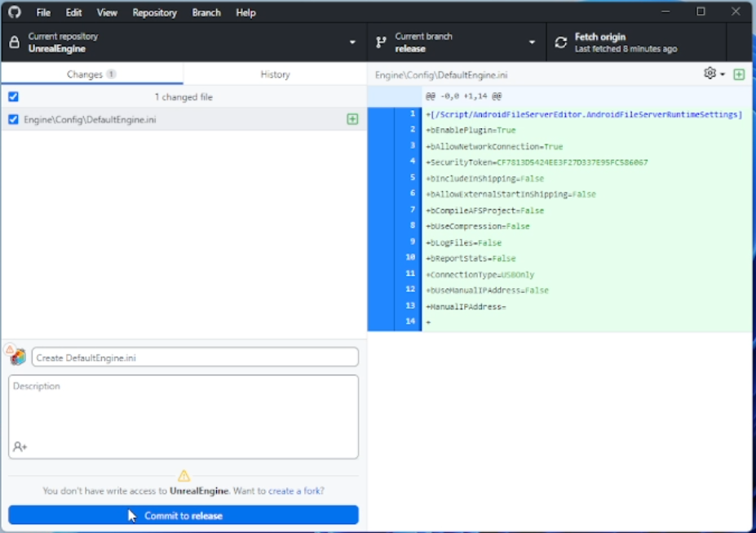
Task: Click the Description text area
Action: (183, 417)
